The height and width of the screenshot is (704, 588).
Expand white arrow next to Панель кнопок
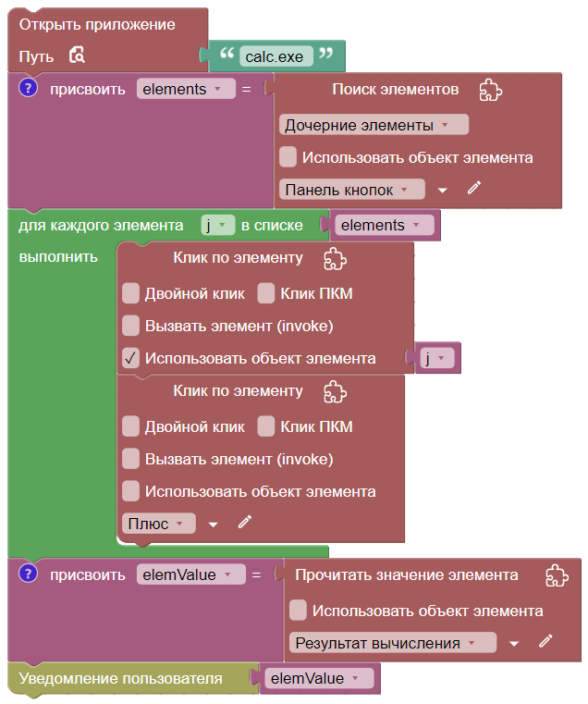443,191
